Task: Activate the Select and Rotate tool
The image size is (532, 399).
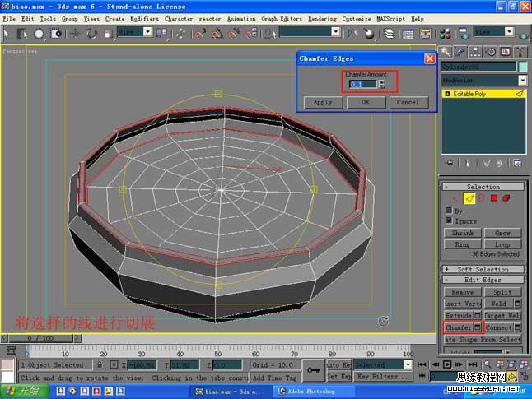Action: click(x=91, y=34)
